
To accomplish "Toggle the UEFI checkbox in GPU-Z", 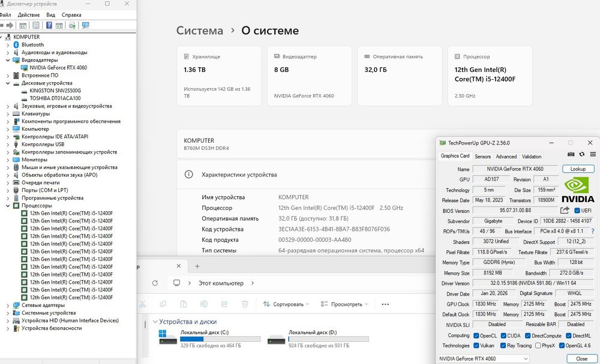I will click(577, 210).
